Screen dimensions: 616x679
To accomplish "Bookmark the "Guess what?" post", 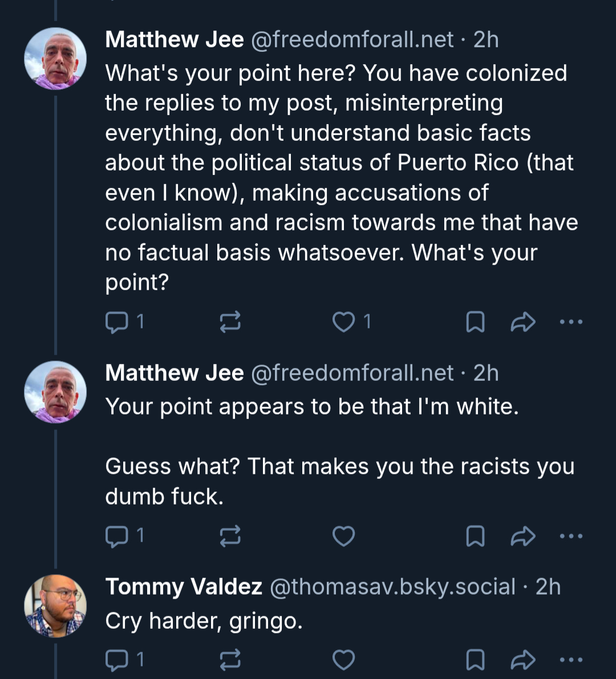I will (x=475, y=536).
